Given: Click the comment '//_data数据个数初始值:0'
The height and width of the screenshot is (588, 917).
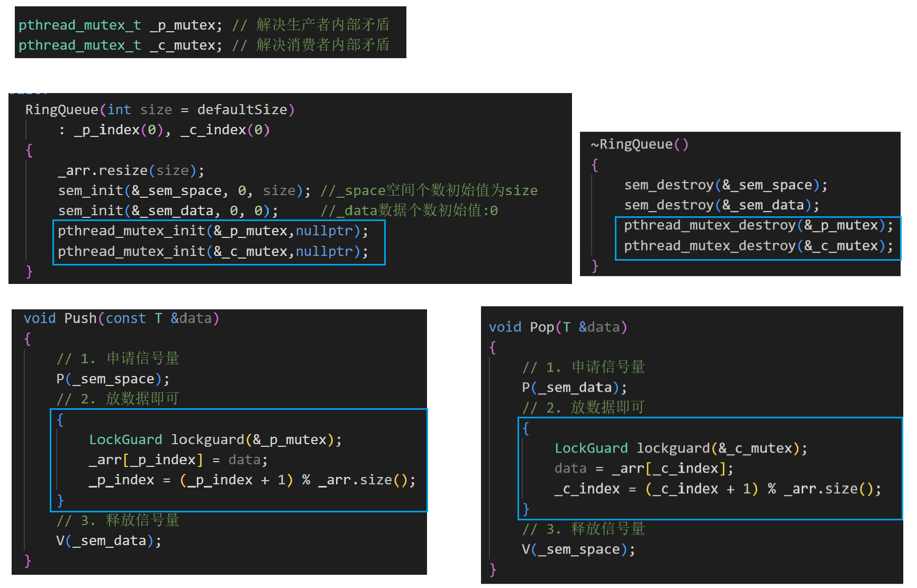Looking at the screenshot, I should [409, 210].
